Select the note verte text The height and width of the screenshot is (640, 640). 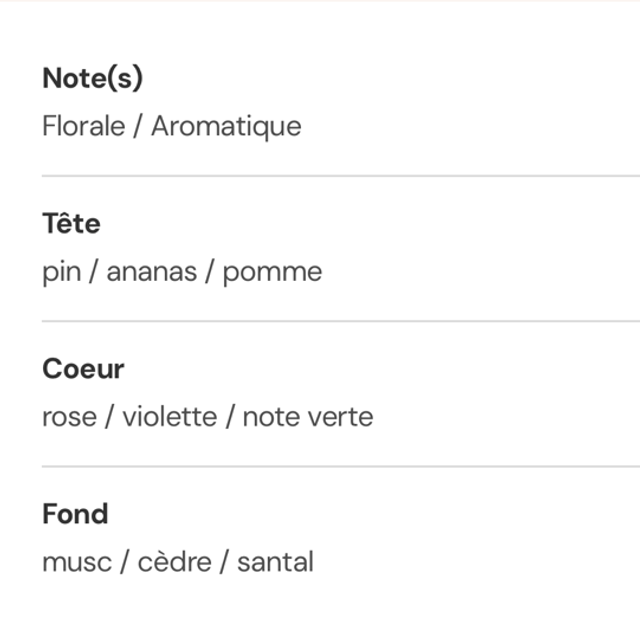pyautogui.click(x=307, y=417)
